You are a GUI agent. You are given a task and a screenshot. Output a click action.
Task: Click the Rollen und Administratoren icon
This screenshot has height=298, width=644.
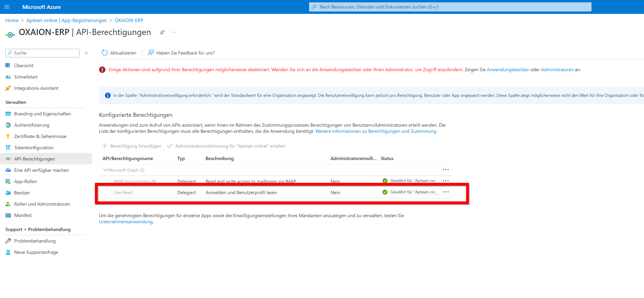click(x=8, y=204)
